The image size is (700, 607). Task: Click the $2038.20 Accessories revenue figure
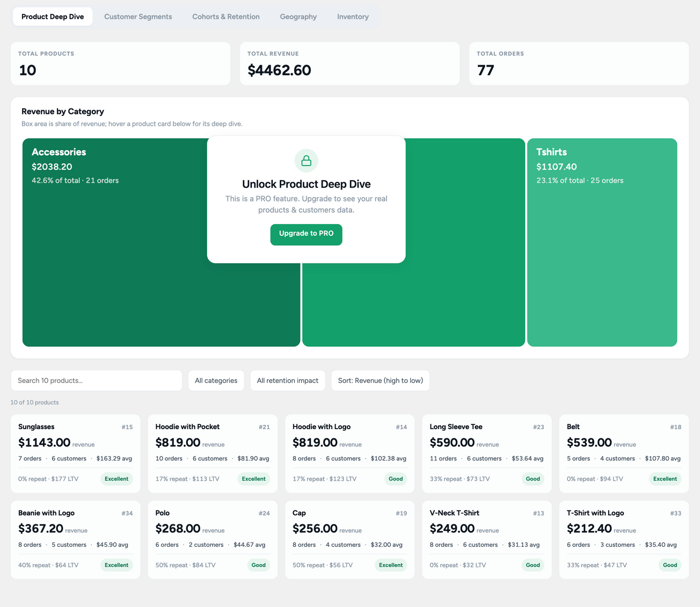pyautogui.click(x=52, y=167)
